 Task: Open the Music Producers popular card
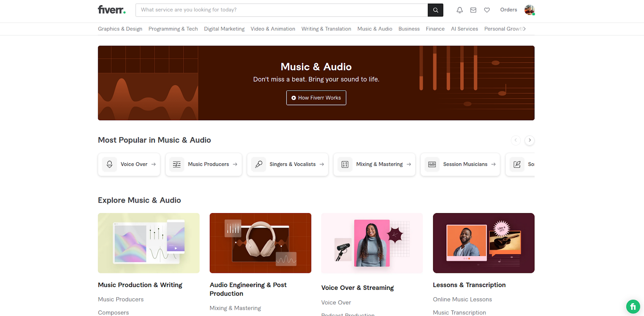(x=204, y=164)
